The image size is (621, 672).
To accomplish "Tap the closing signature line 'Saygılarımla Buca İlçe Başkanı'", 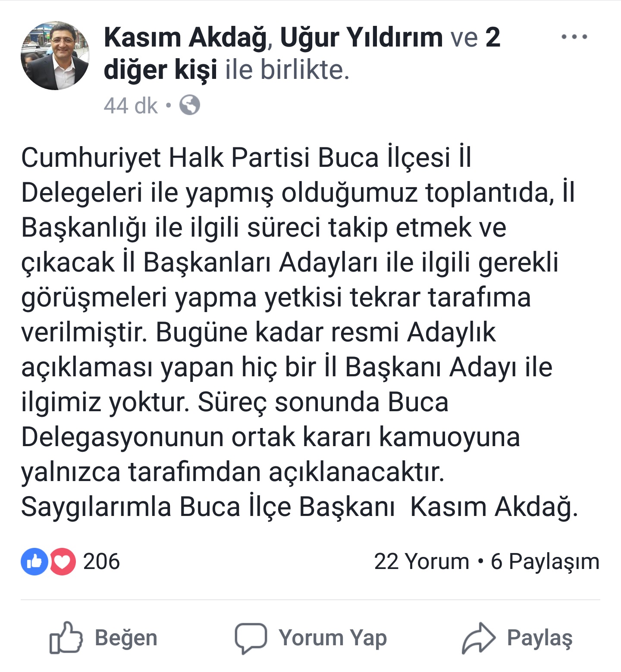I will pos(207,506).
